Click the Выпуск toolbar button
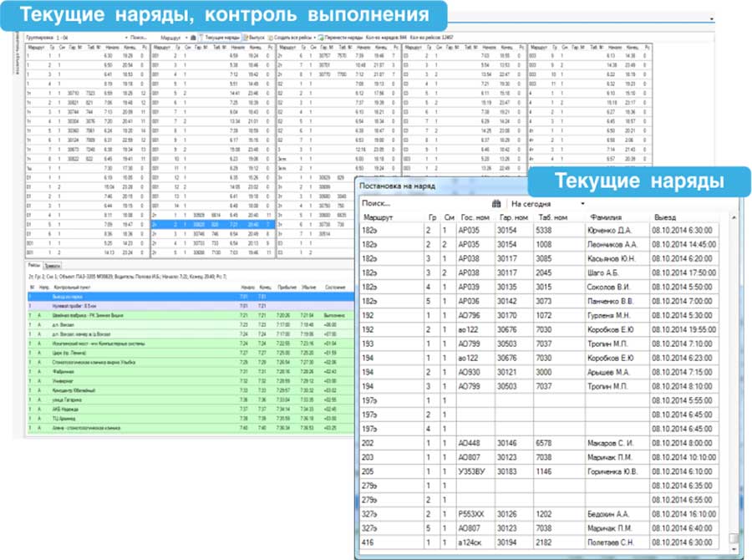 [x=257, y=38]
